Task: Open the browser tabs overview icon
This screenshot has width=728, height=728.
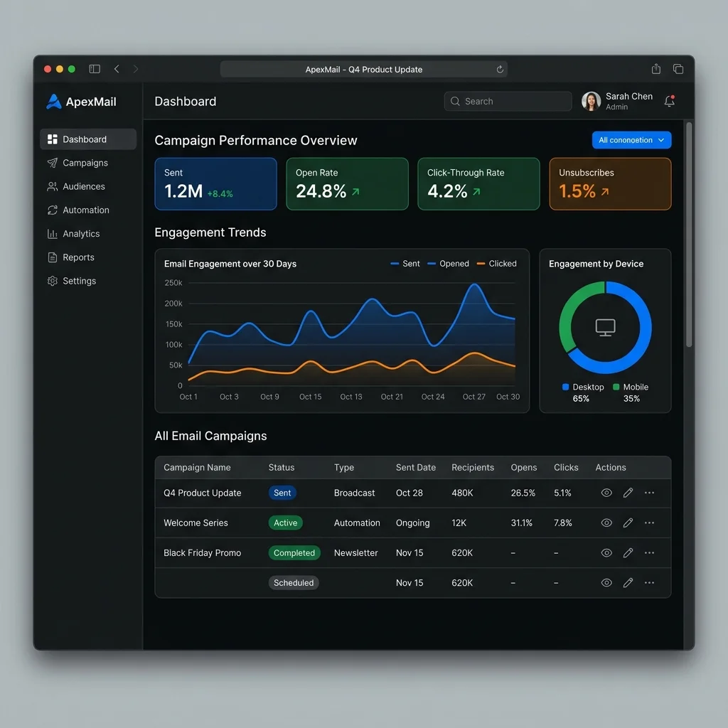Action: point(678,69)
